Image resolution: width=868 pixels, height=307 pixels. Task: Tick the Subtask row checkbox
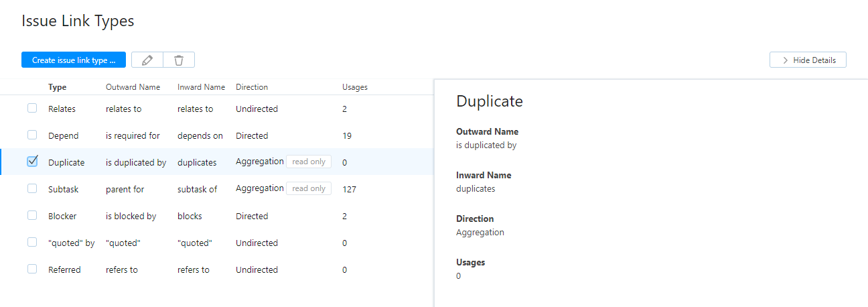(x=32, y=189)
